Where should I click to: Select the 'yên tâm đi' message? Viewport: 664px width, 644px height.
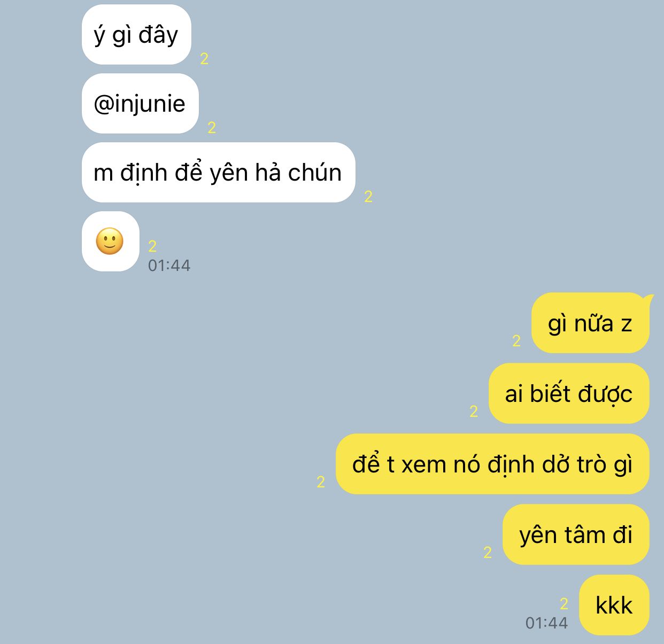coord(576,534)
